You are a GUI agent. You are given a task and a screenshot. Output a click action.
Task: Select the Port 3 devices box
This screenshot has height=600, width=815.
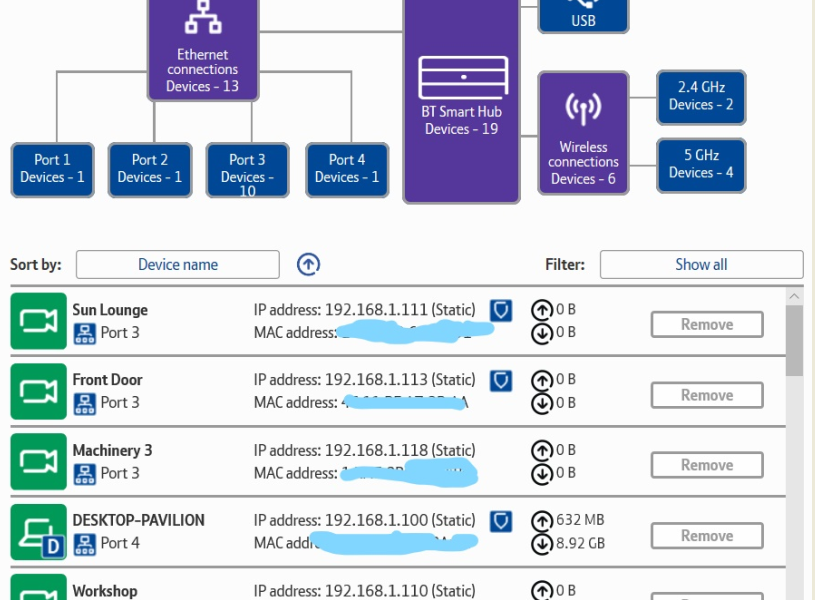pyautogui.click(x=247, y=170)
